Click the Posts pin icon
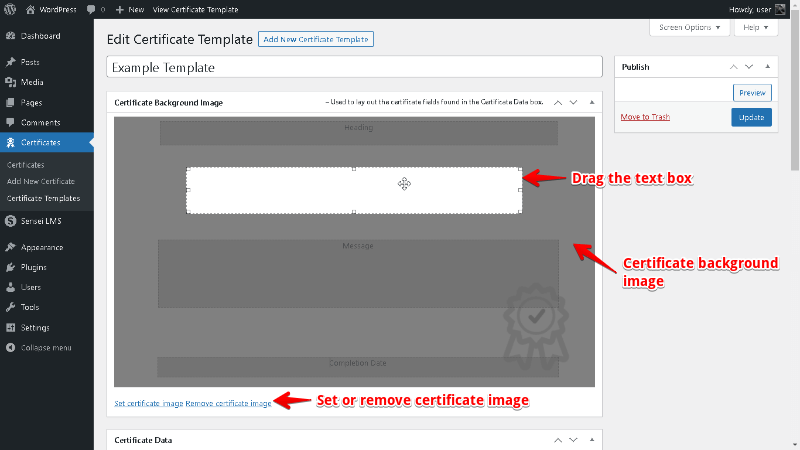 coord(10,62)
